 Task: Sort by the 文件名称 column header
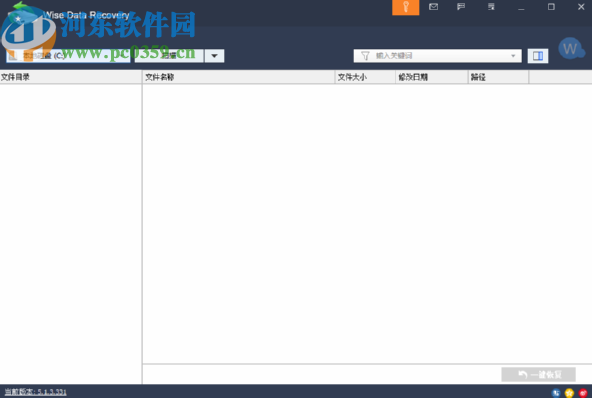tap(238, 77)
